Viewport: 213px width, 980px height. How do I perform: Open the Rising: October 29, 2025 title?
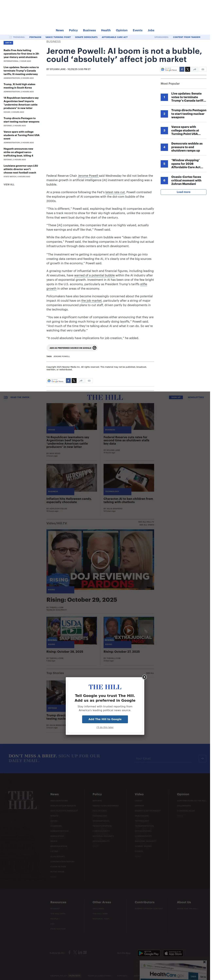click(81, 600)
